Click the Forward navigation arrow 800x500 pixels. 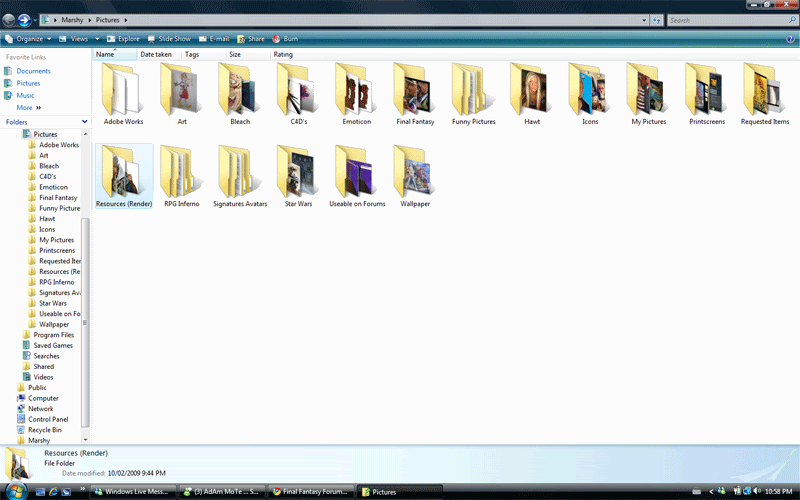[24, 20]
